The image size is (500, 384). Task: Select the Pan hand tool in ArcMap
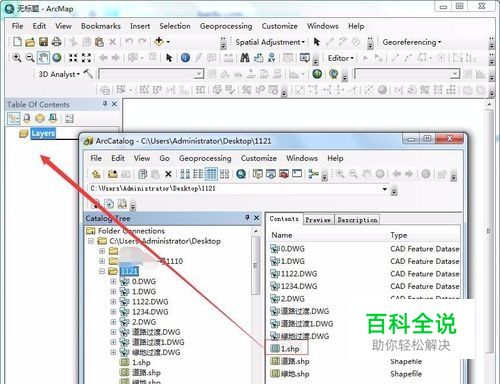coord(43,58)
